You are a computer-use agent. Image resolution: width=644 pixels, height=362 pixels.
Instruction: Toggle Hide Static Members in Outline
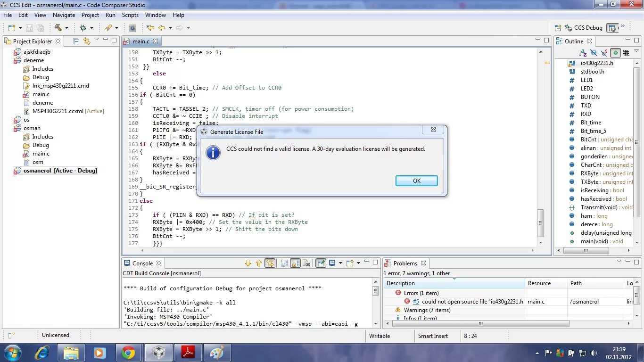(604, 53)
